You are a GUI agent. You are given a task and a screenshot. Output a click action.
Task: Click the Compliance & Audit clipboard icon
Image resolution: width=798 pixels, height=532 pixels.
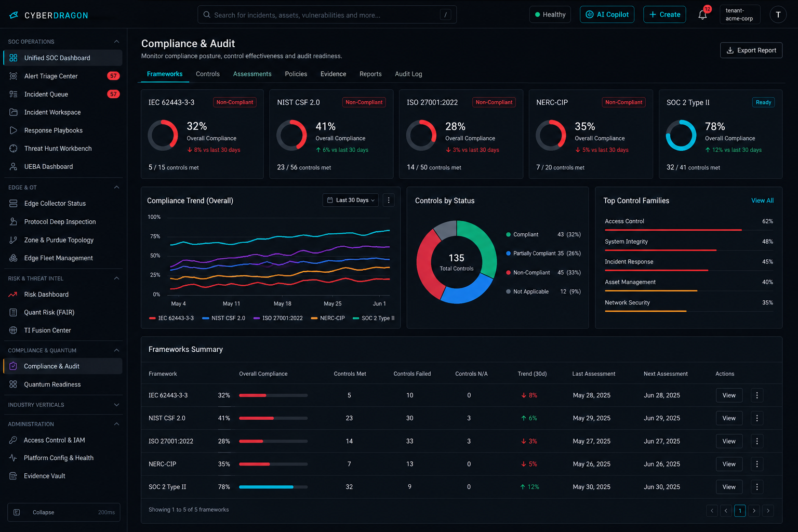click(14, 366)
